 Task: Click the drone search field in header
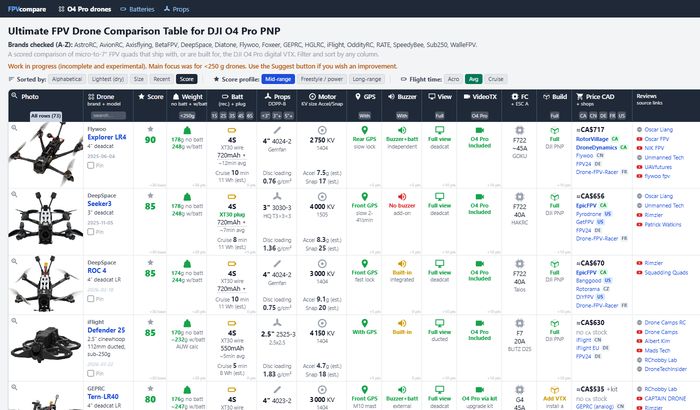(x=108, y=116)
